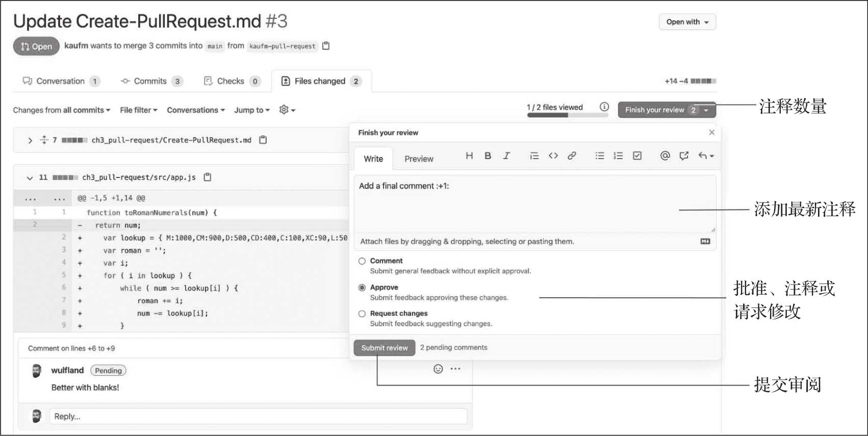Open the Jump to dropdown
This screenshot has height=436, width=868.
[x=251, y=110]
